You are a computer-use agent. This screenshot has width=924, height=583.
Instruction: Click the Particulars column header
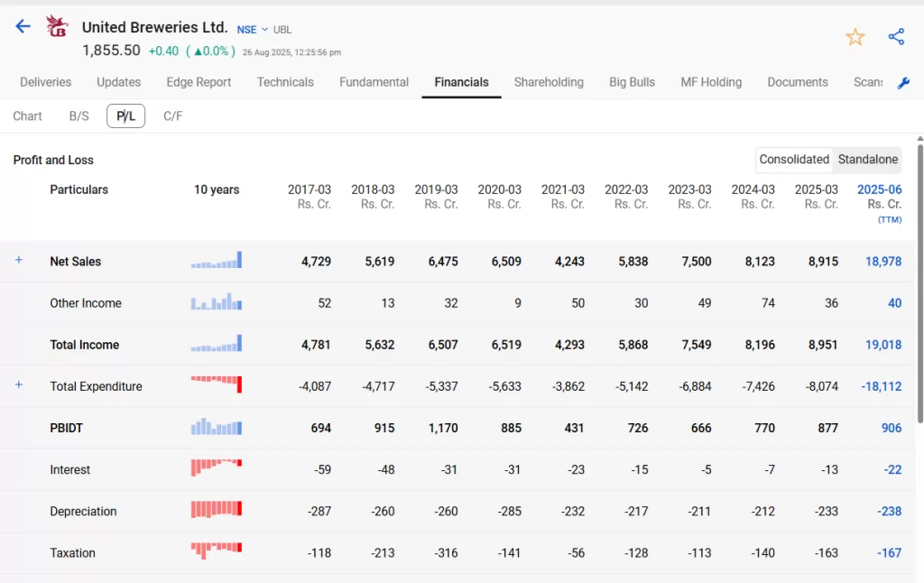(79, 190)
